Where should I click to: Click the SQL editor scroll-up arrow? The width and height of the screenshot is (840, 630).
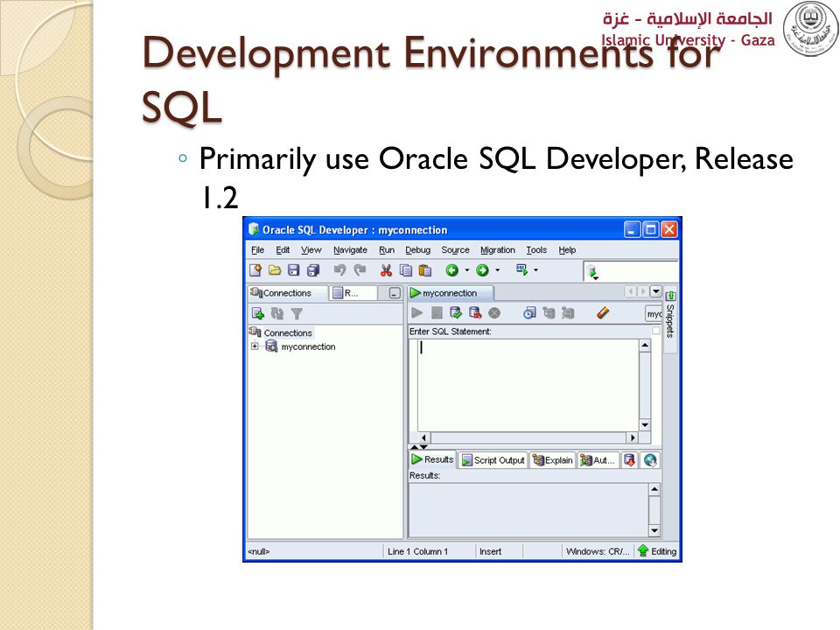(x=645, y=346)
